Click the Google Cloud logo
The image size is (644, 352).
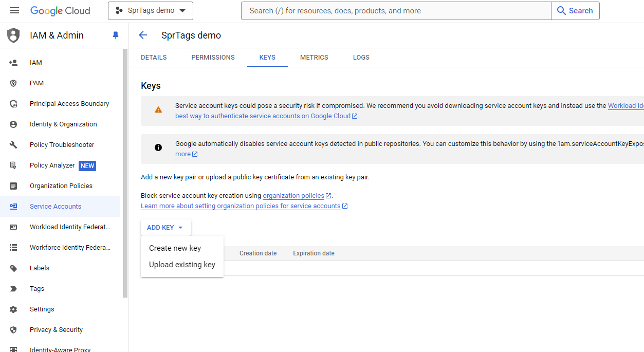pyautogui.click(x=60, y=10)
